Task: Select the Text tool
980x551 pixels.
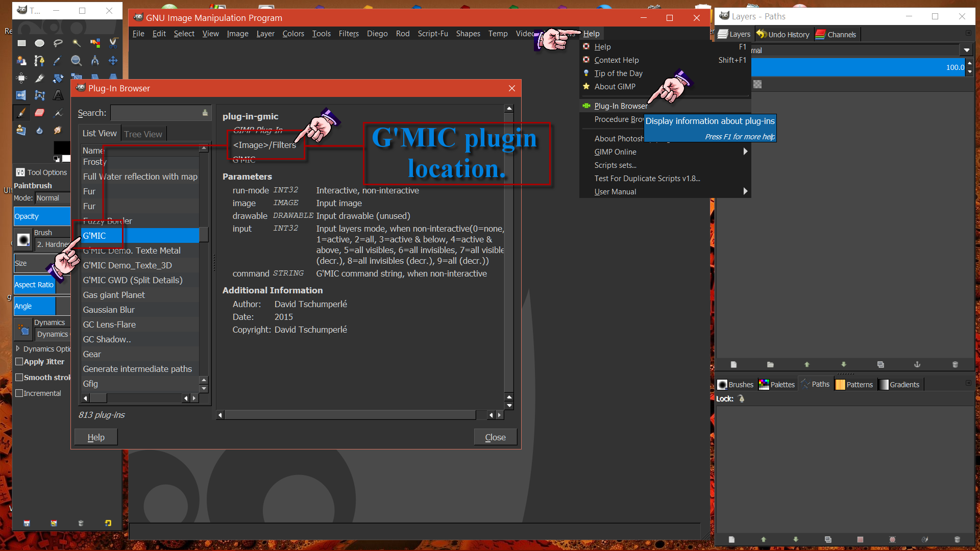Action: tap(58, 95)
